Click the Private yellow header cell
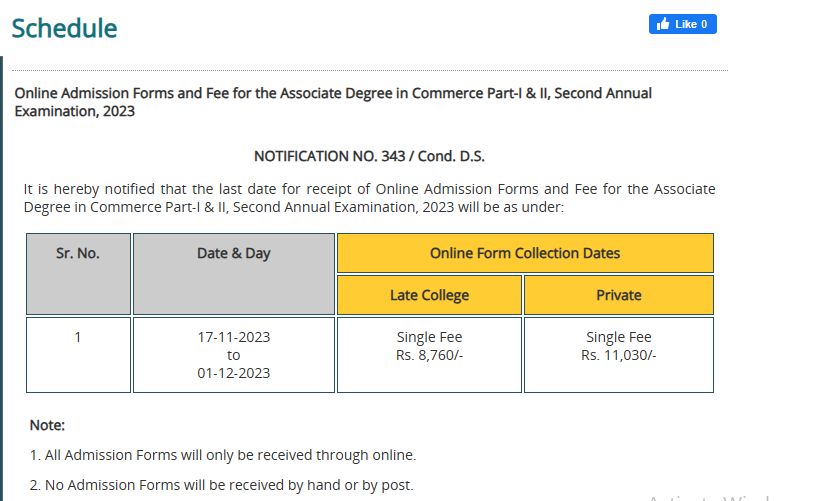 pyautogui.click(x=618, y=295)
